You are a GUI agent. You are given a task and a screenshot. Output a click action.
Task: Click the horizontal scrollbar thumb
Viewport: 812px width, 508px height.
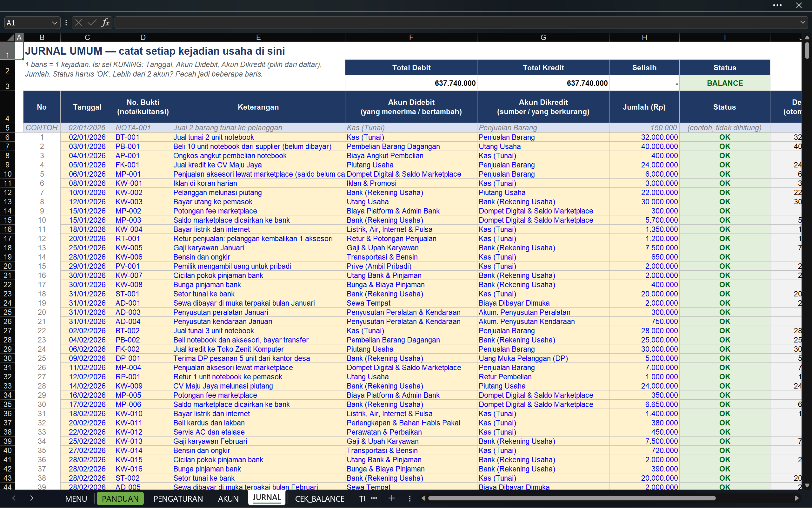click(x=572, y=498)
